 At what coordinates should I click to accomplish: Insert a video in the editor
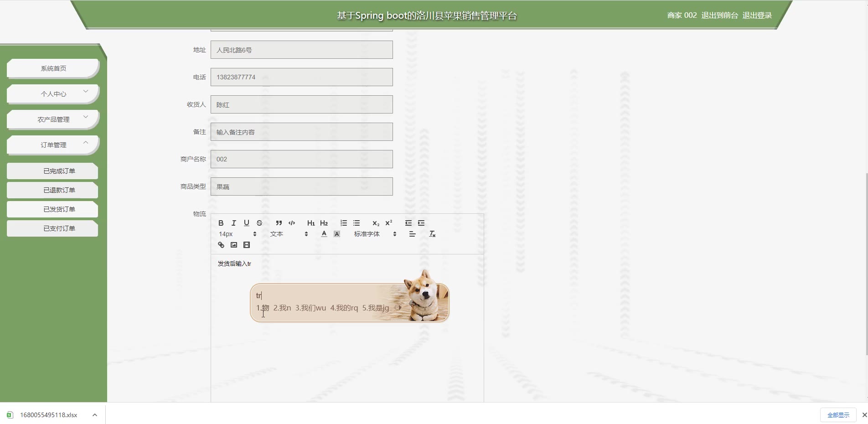(247, 245)
